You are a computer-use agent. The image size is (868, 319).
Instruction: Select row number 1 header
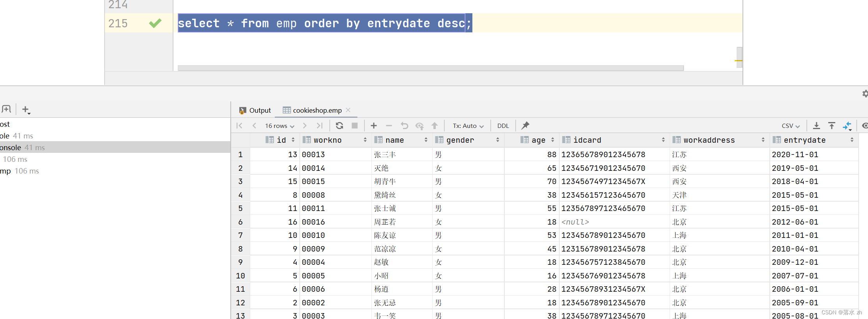[x=240, y=154]
